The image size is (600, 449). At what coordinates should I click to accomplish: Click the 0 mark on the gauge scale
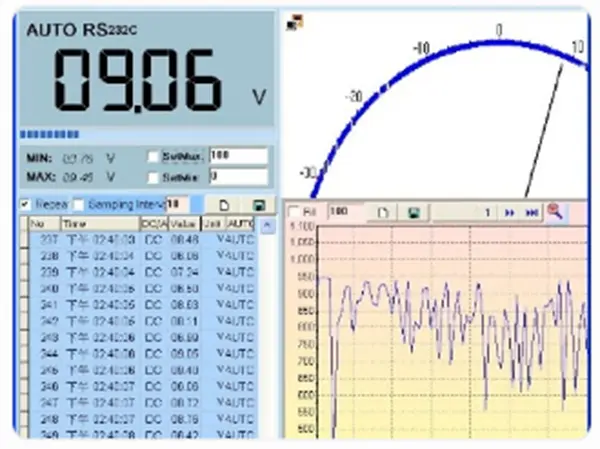pyautogui.click(x=499, y=30)
